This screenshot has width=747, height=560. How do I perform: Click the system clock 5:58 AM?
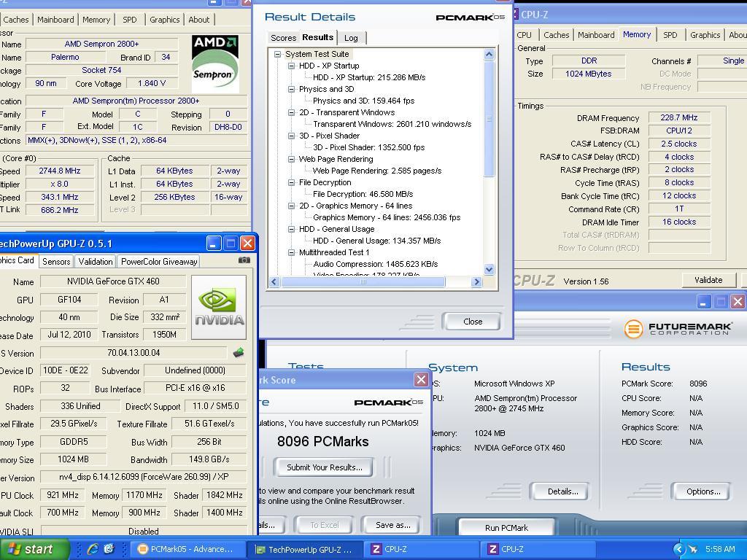tap(720, 549)
